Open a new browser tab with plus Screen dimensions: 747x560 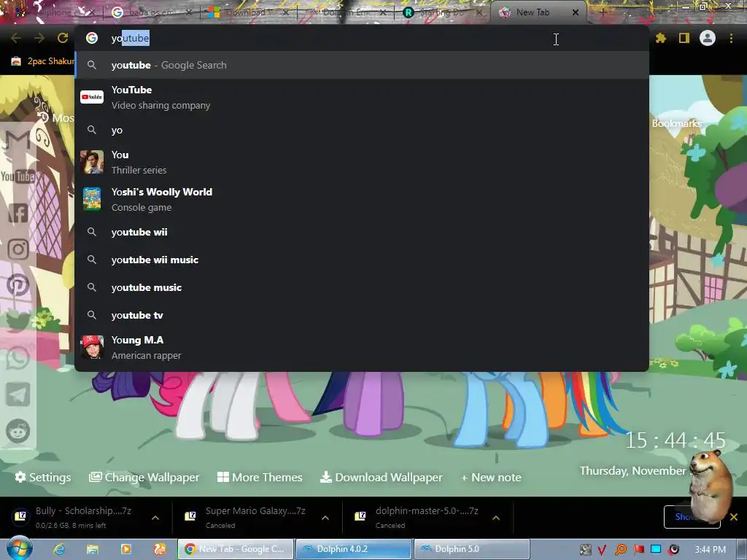[603, 12]
